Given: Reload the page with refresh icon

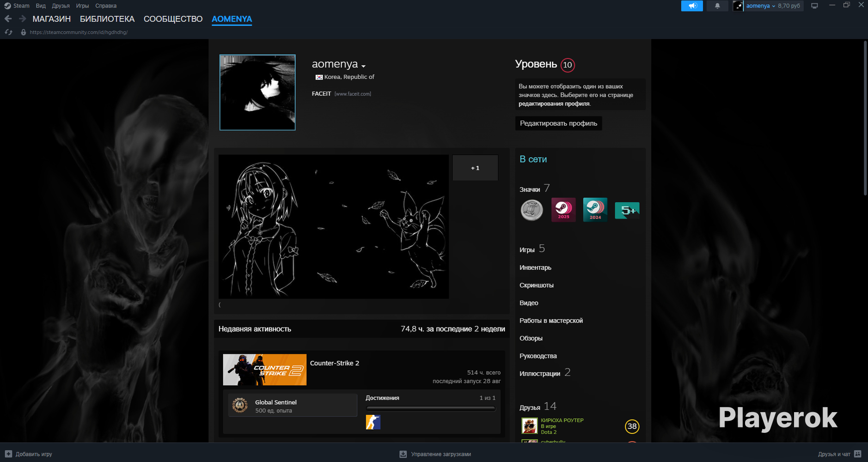Looking at the screenshot, I should (x=8, y=32).
